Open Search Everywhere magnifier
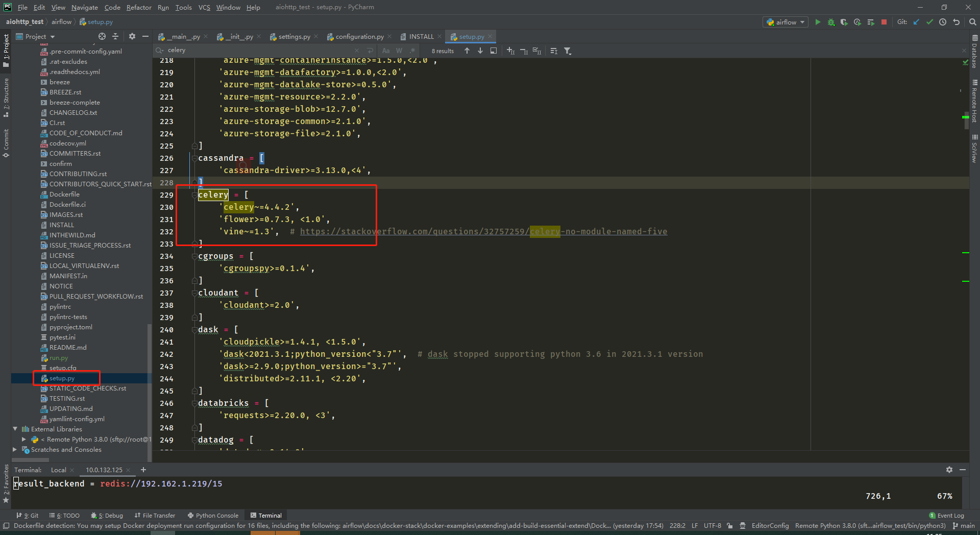Image resolution: width=980 pixels, height=535 pixels. 972,22
